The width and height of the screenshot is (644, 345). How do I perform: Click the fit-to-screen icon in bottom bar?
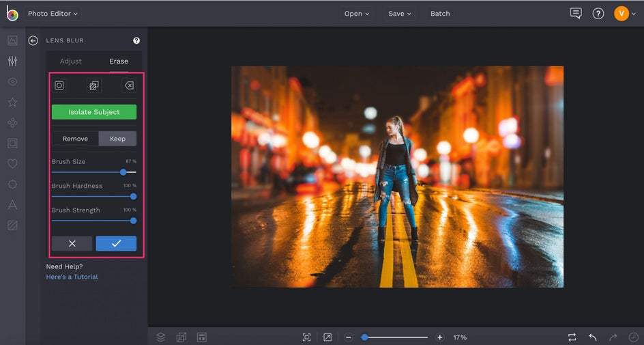306,337
